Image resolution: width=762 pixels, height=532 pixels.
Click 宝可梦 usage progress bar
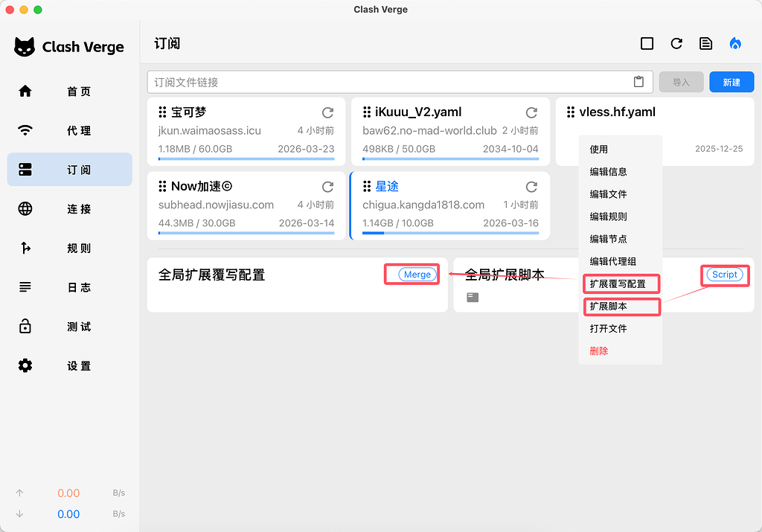coord(246,158)
